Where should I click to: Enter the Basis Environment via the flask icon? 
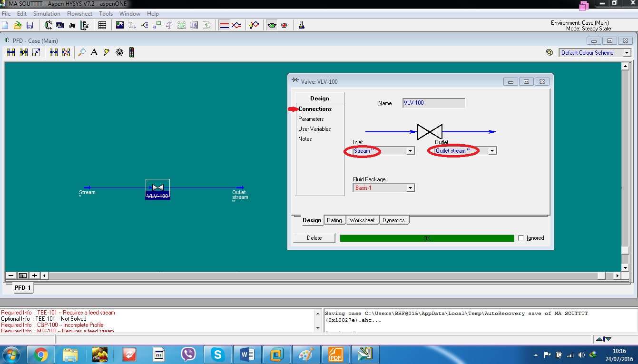click(302, 25)
